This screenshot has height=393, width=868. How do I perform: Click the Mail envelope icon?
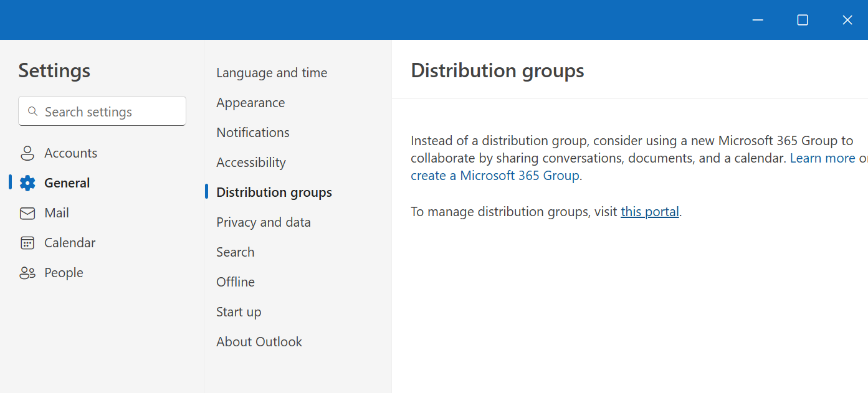click(27, 213)
